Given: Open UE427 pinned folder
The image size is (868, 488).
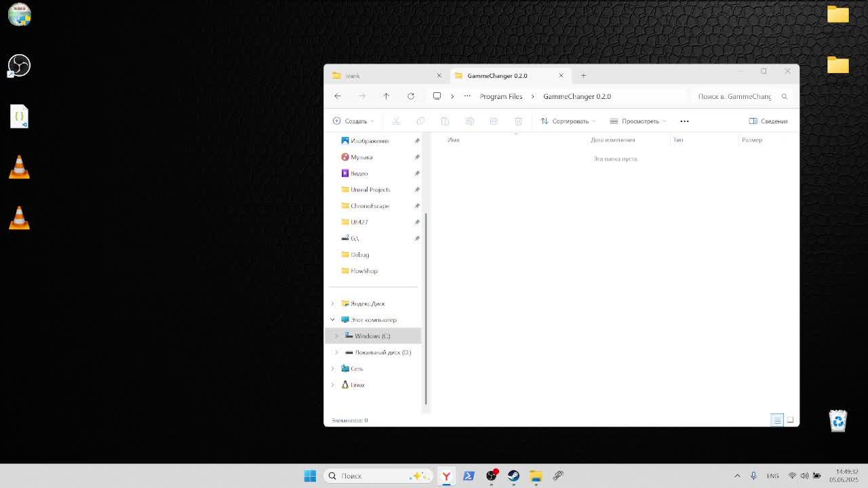Looking at the screenshot, I should tap(359, 222).
